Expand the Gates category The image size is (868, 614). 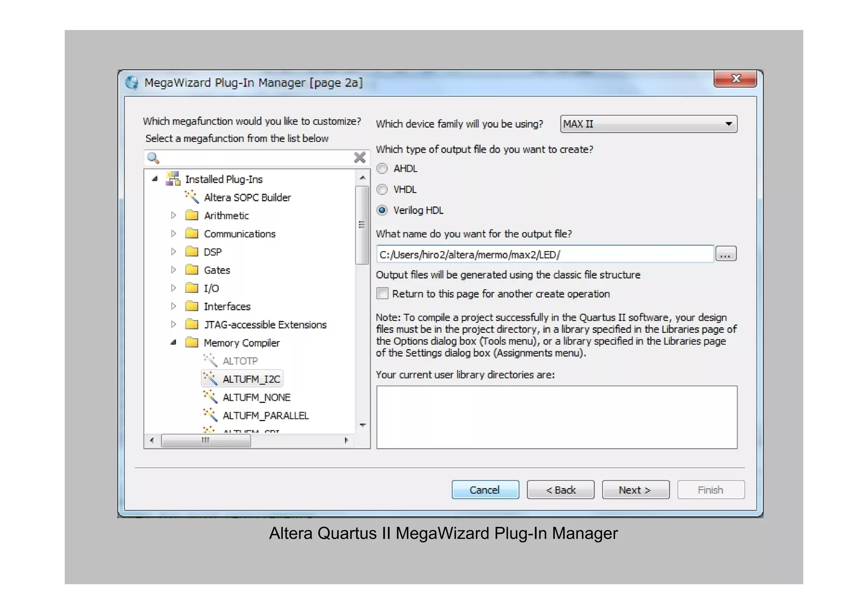coord(173,270)
